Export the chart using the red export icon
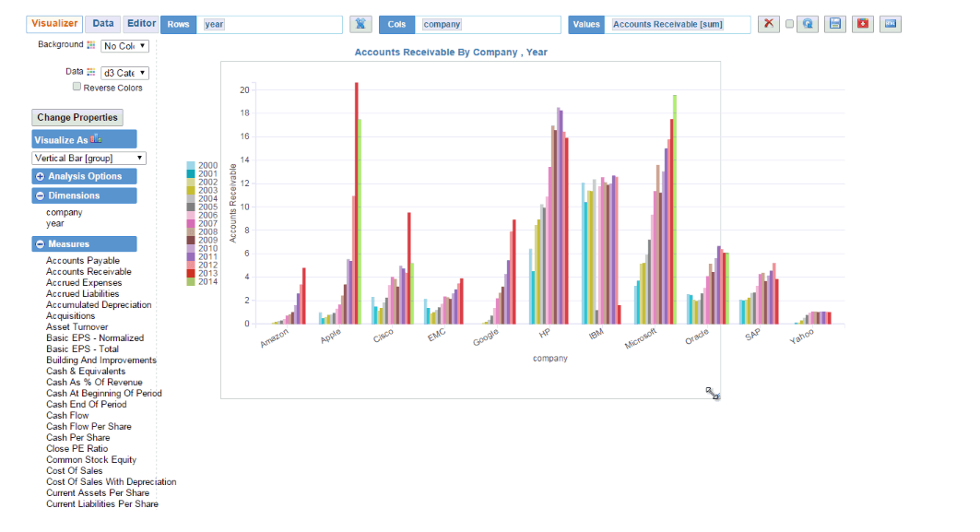Viewport: 980px width, 532px height. (x=862, y=24)
